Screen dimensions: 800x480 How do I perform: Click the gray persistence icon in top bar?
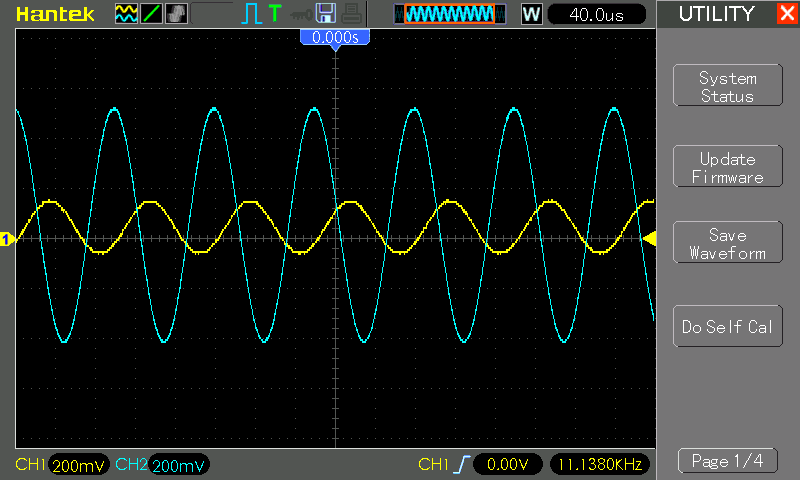pyautogui.click(x=176, y=14)
